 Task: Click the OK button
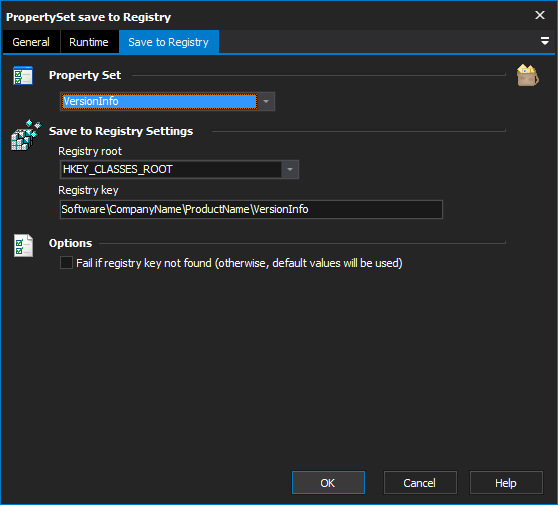(x=328, y=483)
